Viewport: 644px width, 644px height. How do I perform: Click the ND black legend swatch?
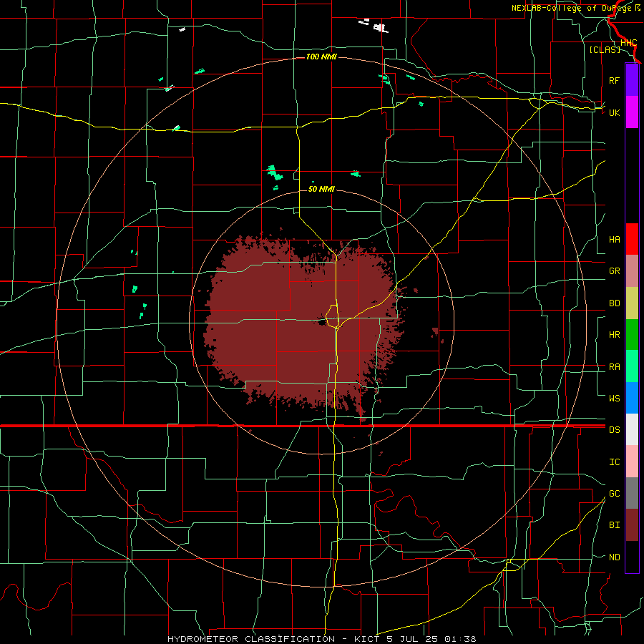pos(632,557)
